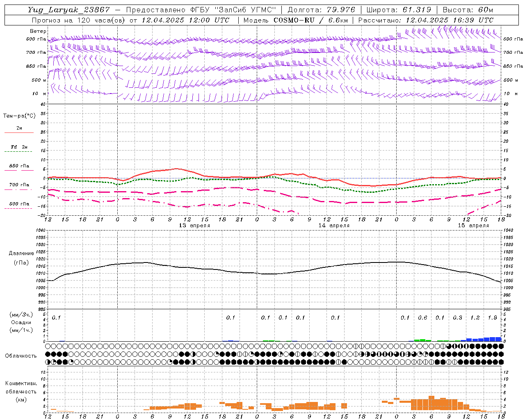This screenshot has width=525, height=420.
Task: Click the 'Долгота: 79.976' value
Action: pos(322,9)
